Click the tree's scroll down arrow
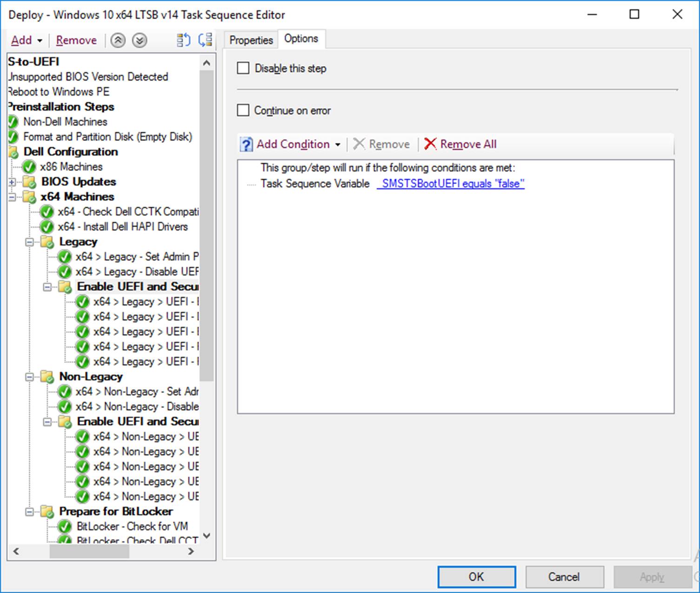Screen dimensions: 700x593 (207, 536)
